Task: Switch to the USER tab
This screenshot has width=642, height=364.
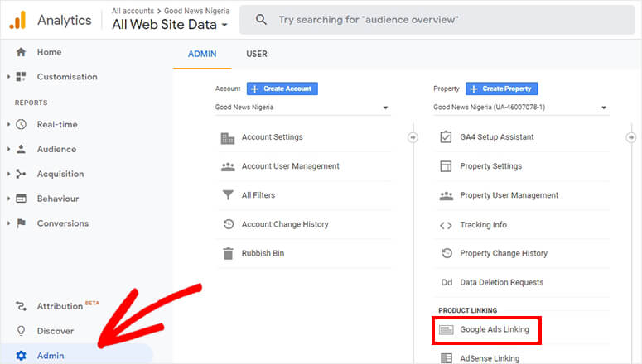Action: 257,54
